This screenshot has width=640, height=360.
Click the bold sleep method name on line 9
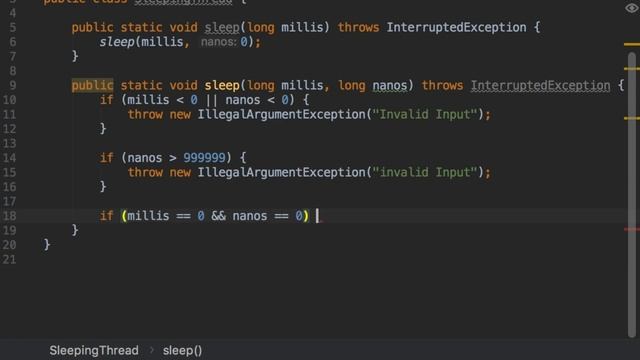222,85
